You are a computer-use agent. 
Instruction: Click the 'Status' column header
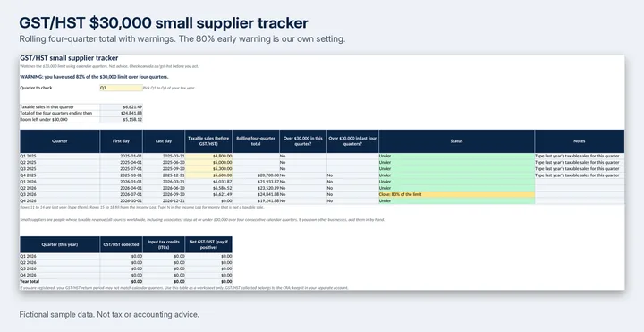coord(457,141)
